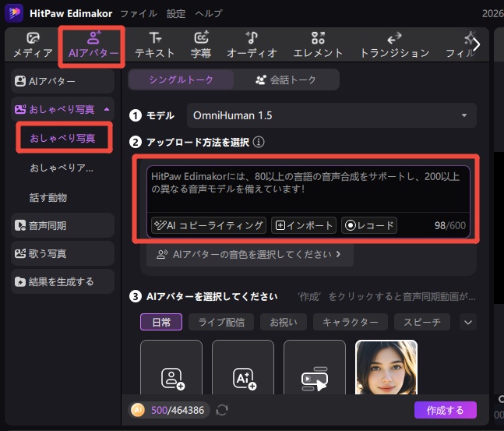Select the キャラクター category chip
This screenshot has height=431, width=504.
tap(351, 322)
